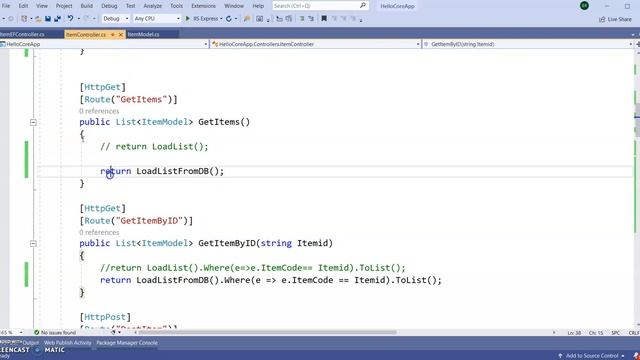This screenshot has width=640, height=360.
Task: Click Add to Source Control
Action: pyautogui.click(x=592, y=356)
